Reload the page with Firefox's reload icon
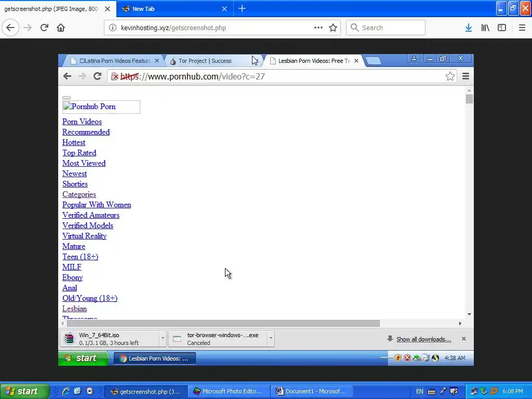The image size is (532, 399). coord(44,28)
